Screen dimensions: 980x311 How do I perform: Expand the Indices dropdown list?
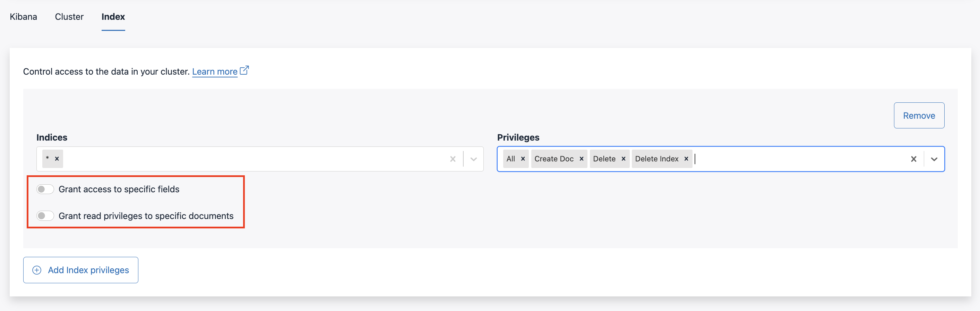click(474, 159)
